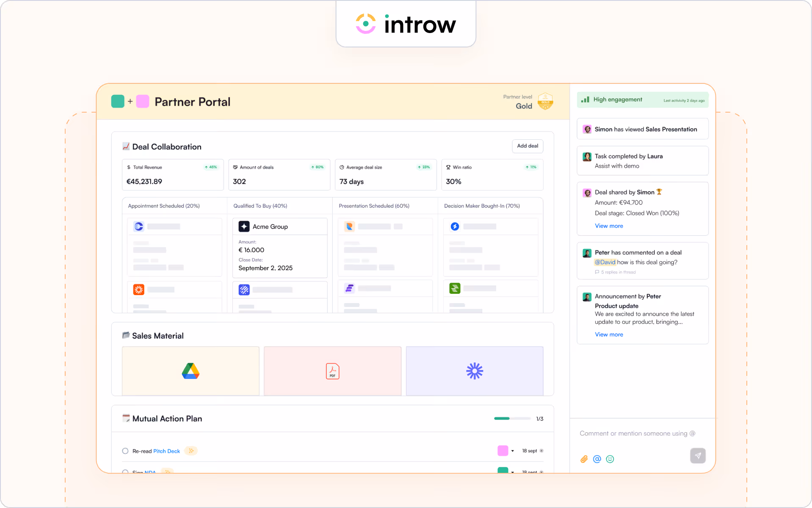This screenshot has height=508, width=812.
Task: Click the Add deal button
Action: (x=527, y=146)
